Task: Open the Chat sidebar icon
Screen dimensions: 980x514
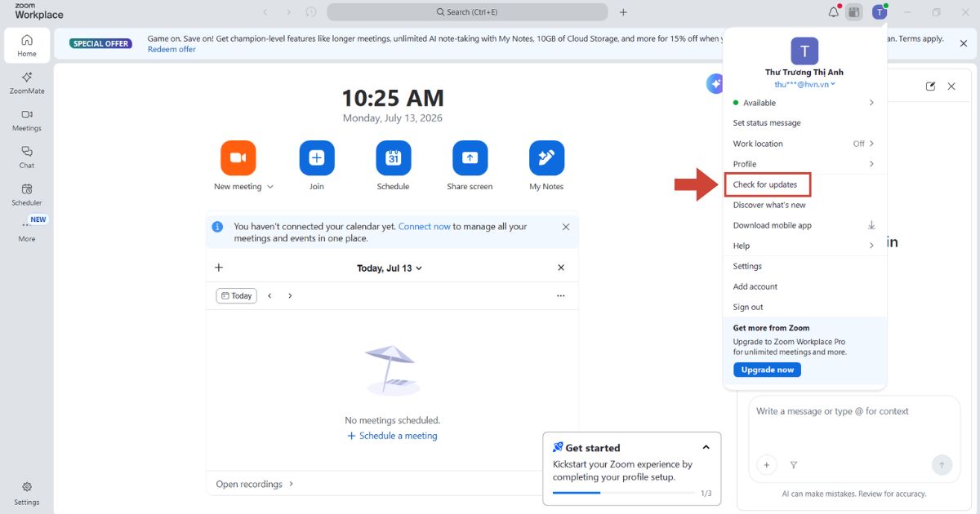Action: click(27, 157)
